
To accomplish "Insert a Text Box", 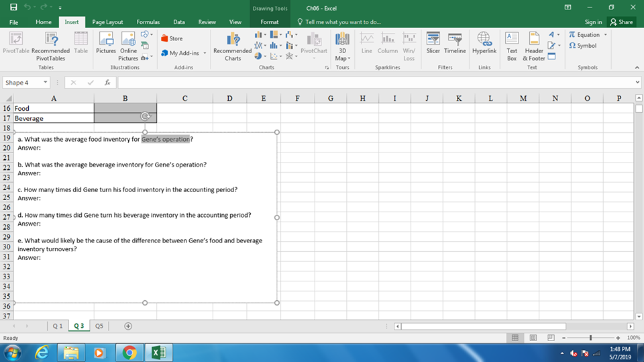I will point(512,46).
